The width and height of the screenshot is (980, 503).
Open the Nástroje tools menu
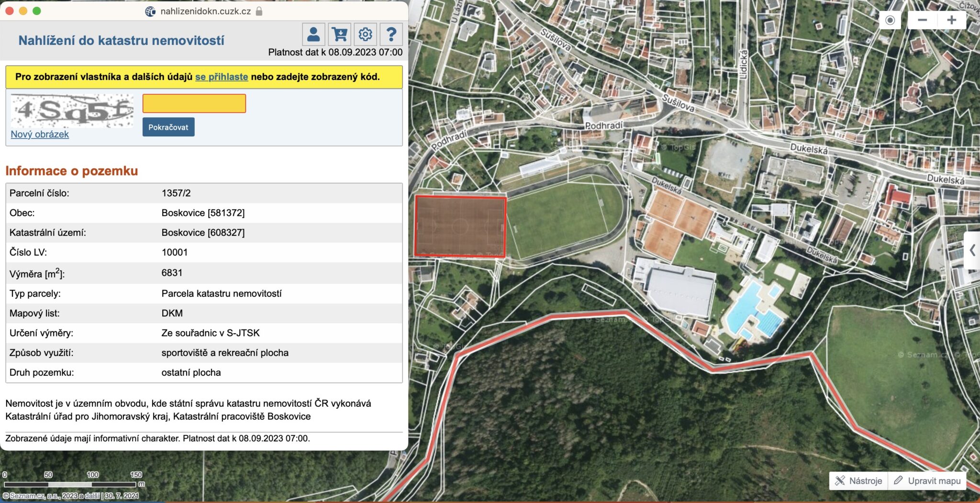tap(858, 481)
